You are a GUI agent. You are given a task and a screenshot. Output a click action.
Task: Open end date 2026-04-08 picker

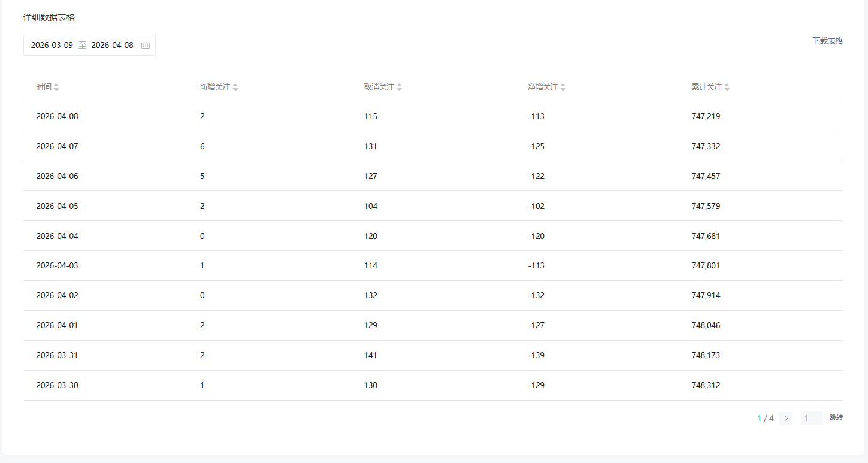click(x=112, y=46)
